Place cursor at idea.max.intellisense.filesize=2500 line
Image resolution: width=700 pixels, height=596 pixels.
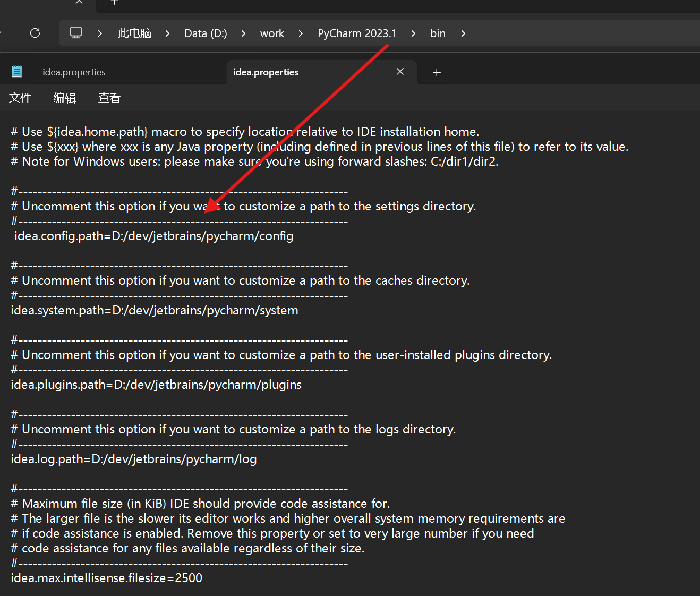[106, 578]
